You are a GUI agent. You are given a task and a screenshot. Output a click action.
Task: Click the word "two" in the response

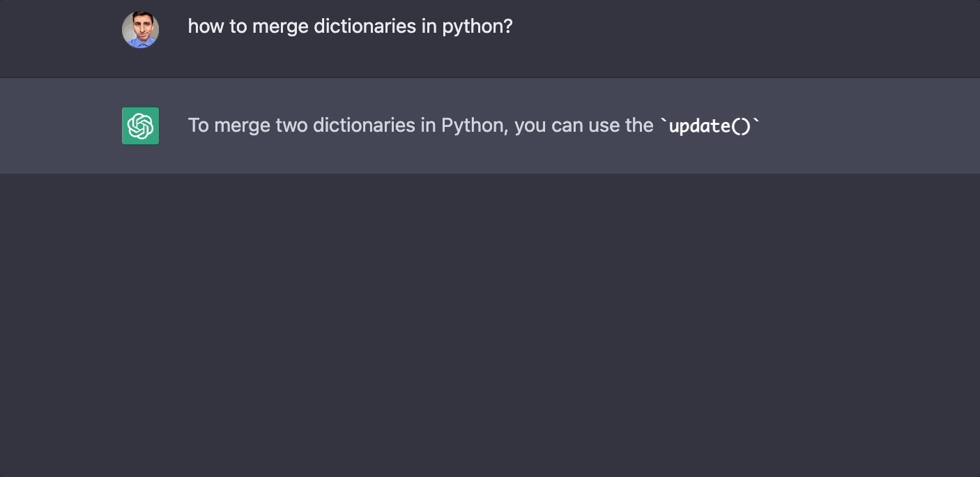point(292,126)
